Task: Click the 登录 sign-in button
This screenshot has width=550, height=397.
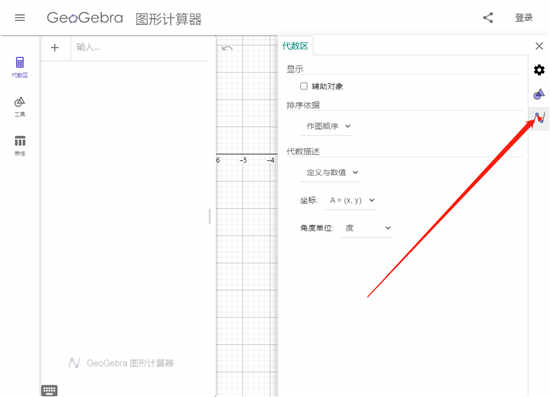Action: click(x=524, y=18)
